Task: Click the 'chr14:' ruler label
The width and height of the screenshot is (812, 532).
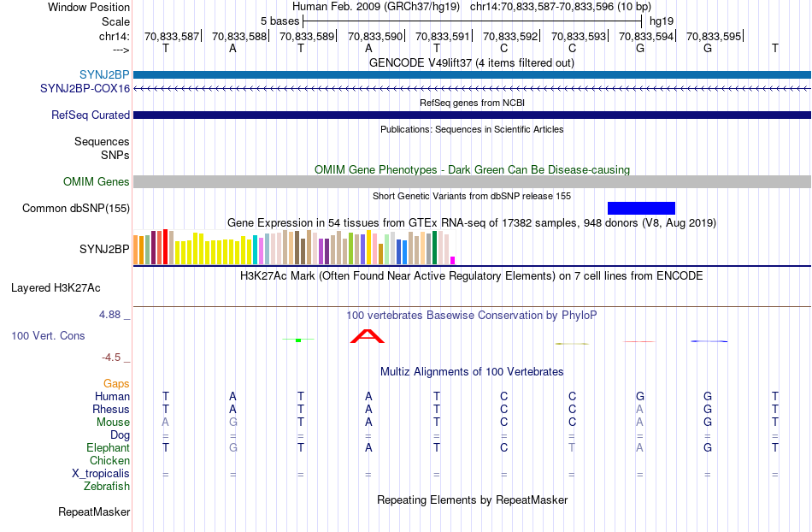Action: 114,36
